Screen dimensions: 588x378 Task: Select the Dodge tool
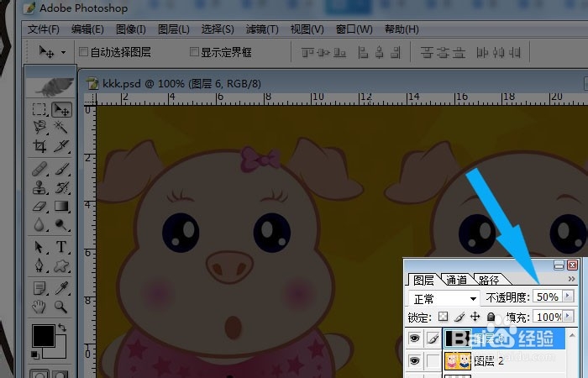pos(61,224)
